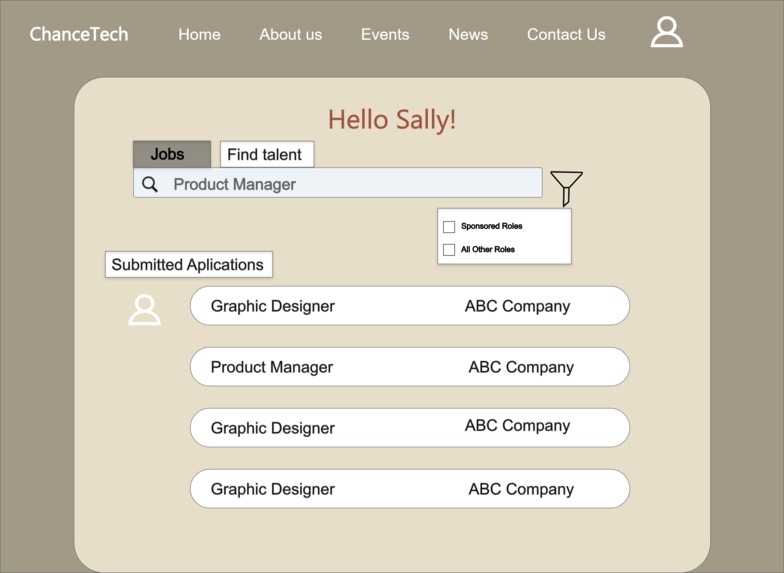Click the Sponsored Roles label
This screenshot has height=573, width=784.
(x=492, y=226)
